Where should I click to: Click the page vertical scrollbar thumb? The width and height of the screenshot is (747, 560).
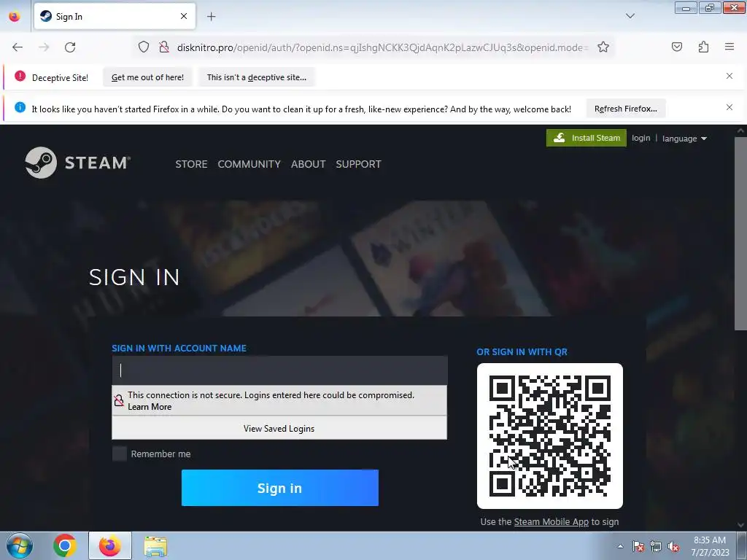click(x=740, y=233)
